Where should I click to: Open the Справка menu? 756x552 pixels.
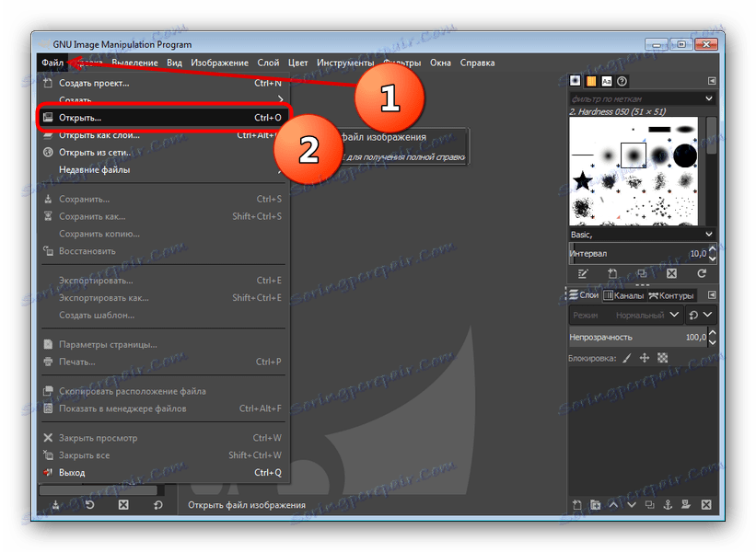click(x=477, y=63)
